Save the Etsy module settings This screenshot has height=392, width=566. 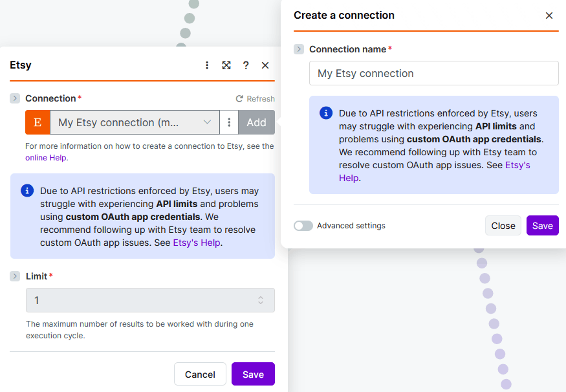tap(253, 375)
